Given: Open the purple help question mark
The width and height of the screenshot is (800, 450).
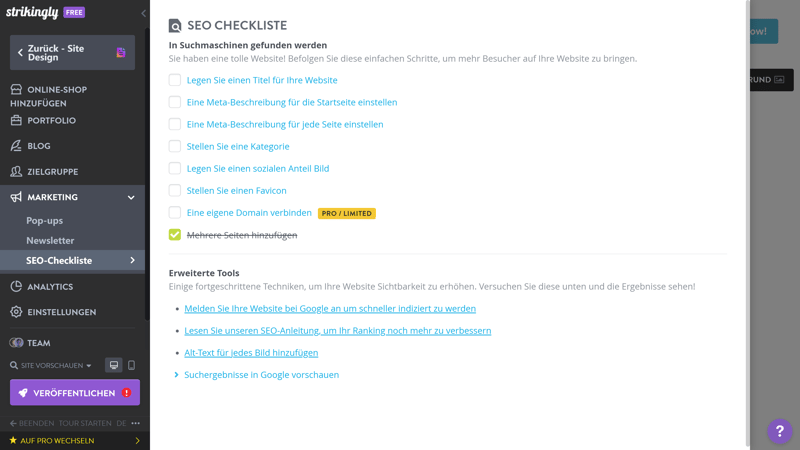Looking at the screenshot, I should pyautogui.click(x=779, y=431).
